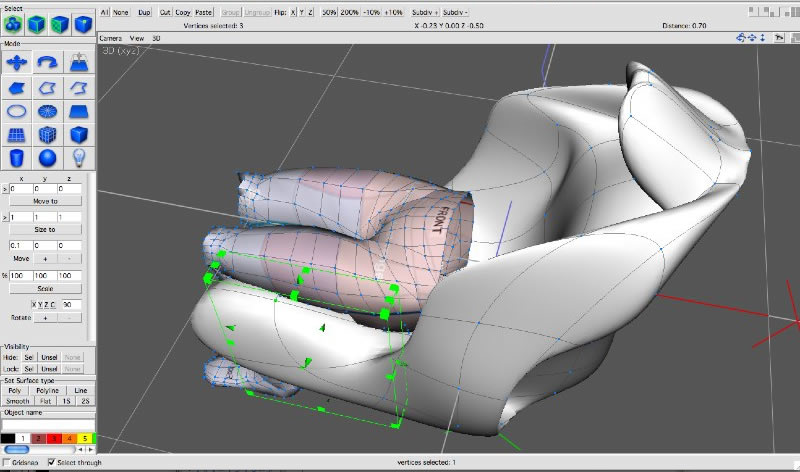Create a sphere primitive
Image resolution: width=800 pixels, height=472 pixels.
pos(47,158)
